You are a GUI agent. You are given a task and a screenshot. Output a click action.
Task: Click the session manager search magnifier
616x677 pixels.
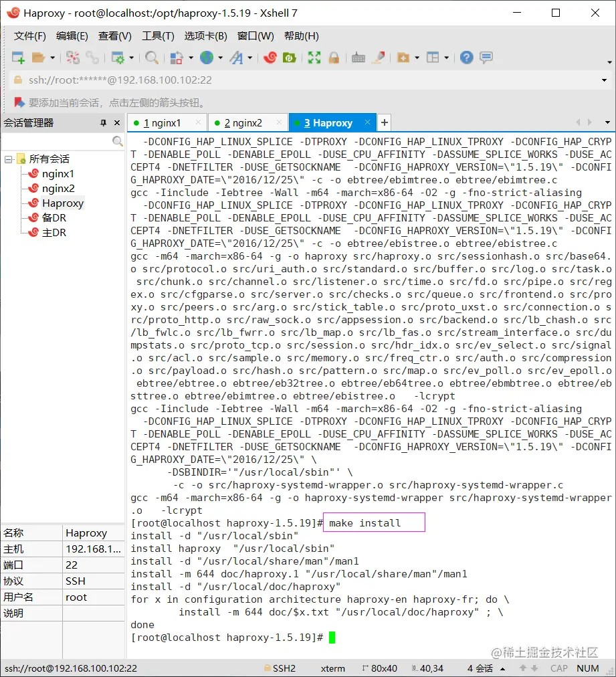point(118,141)
